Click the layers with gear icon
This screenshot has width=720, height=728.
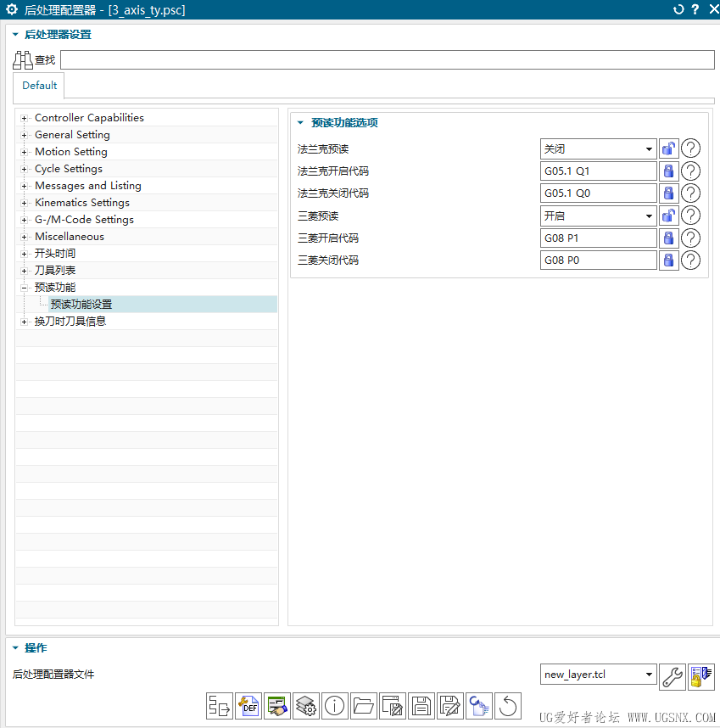(306, 705)
